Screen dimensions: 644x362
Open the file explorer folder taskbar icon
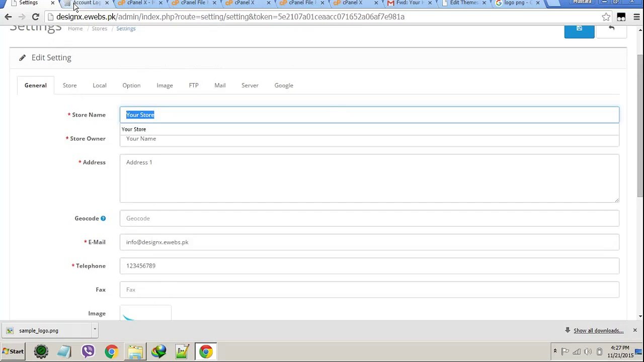[x=135, y=351]
